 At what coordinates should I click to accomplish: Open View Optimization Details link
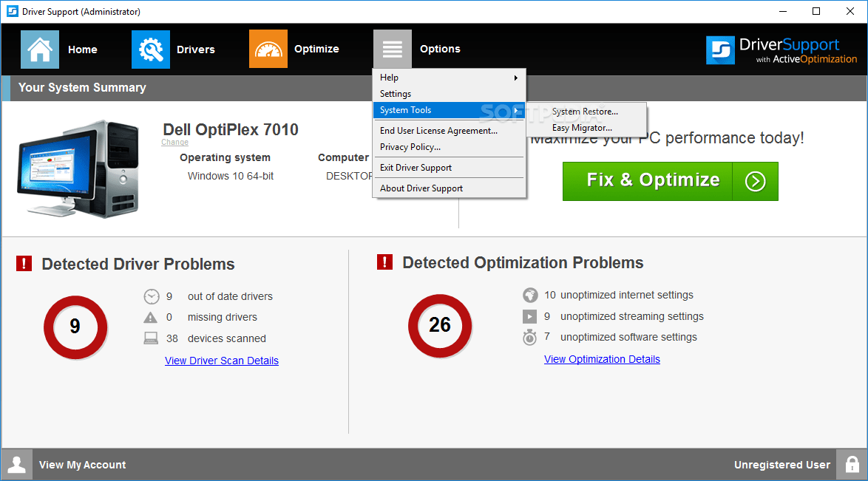[x=603, y=359]
